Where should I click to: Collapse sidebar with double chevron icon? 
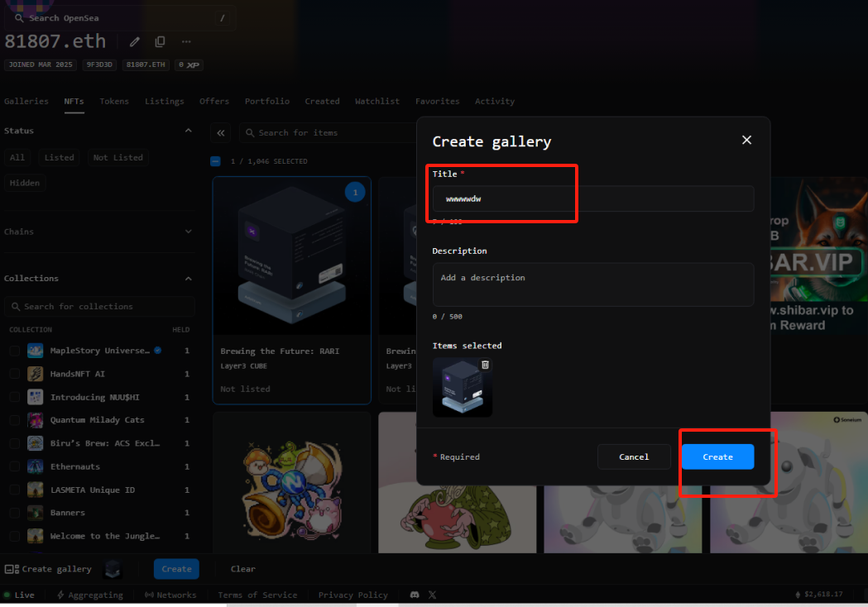(221, 133)
